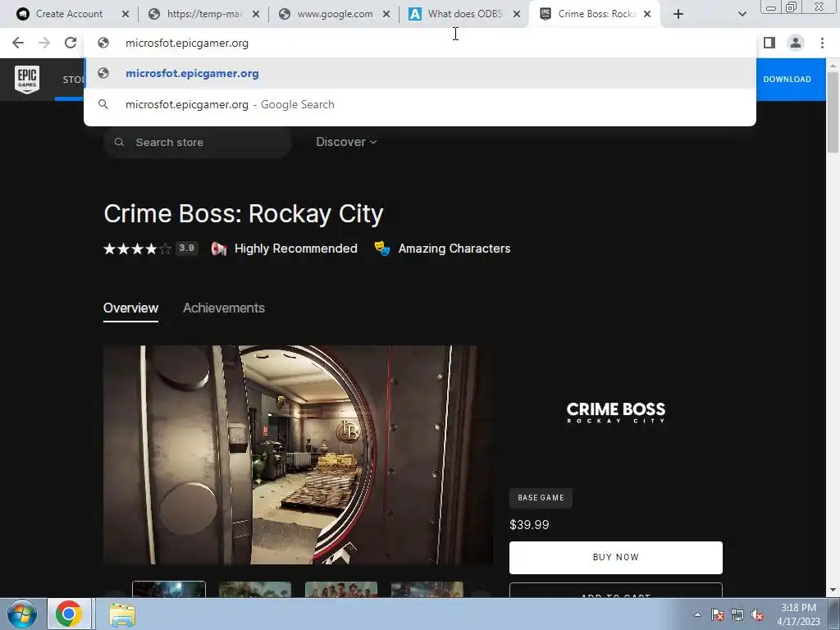Choose the microsfot.epicgamer.org Google Search suggestion
The image size is (840, 630).
tap(420, 104)
